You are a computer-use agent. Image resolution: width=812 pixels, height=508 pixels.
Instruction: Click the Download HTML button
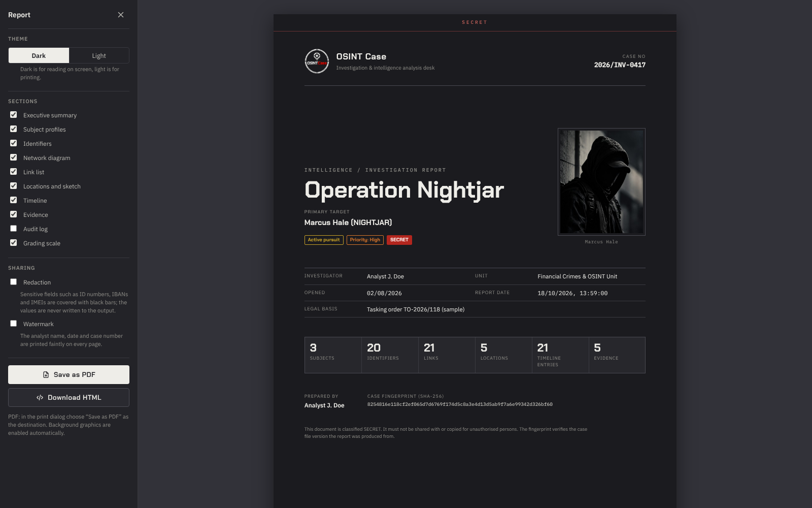click(69, 397)
